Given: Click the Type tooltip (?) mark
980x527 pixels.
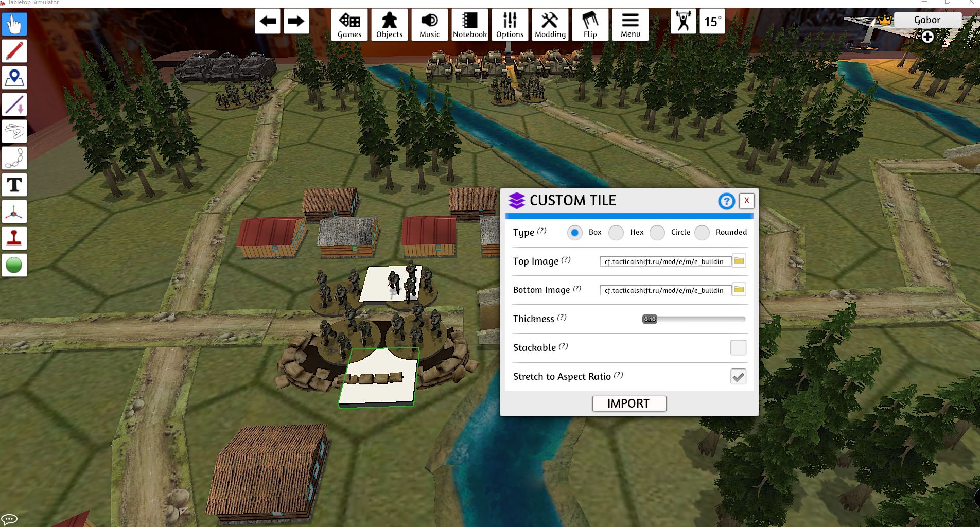Looking at the screenshot, I should pyautogui.click(x=542, y=231).
